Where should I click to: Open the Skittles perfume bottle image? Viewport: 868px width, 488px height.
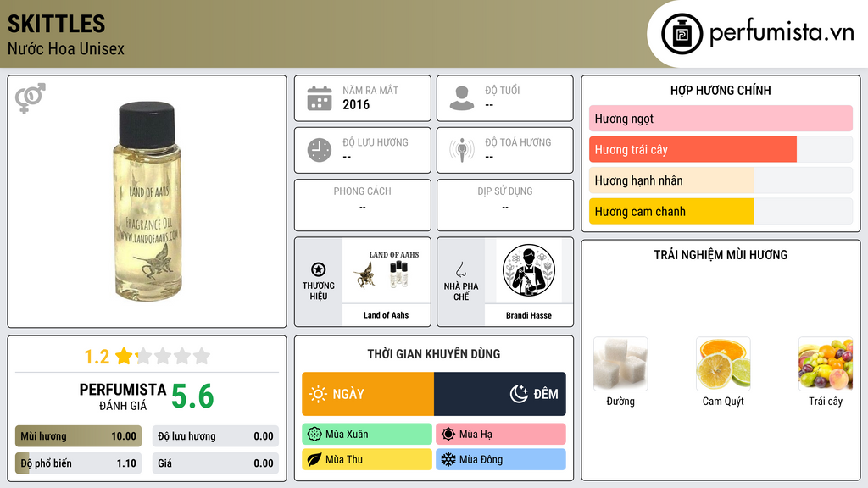coord(147,202)
